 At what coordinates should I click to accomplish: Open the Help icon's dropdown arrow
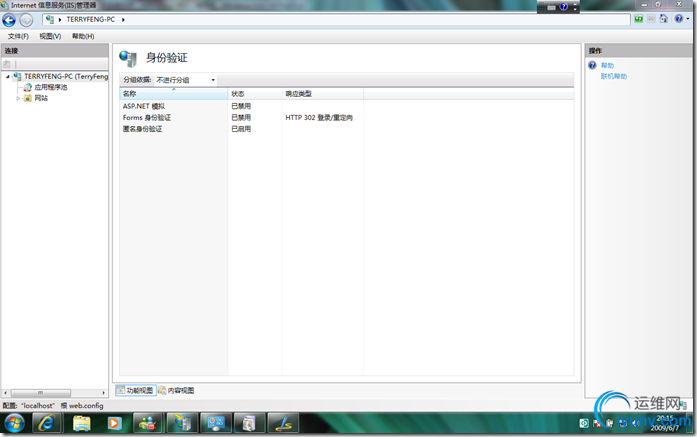(x=688, y=19)
